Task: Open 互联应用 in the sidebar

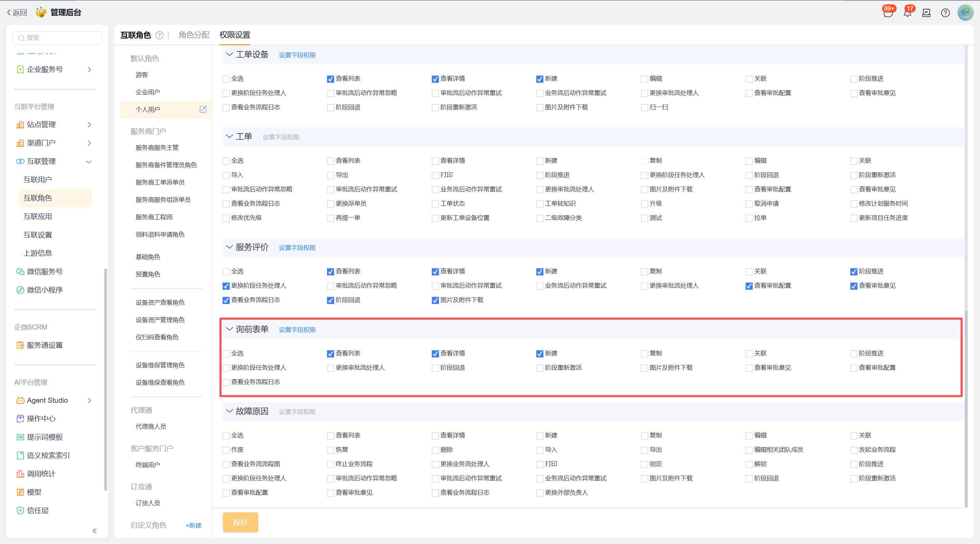Action: (38, 216)
